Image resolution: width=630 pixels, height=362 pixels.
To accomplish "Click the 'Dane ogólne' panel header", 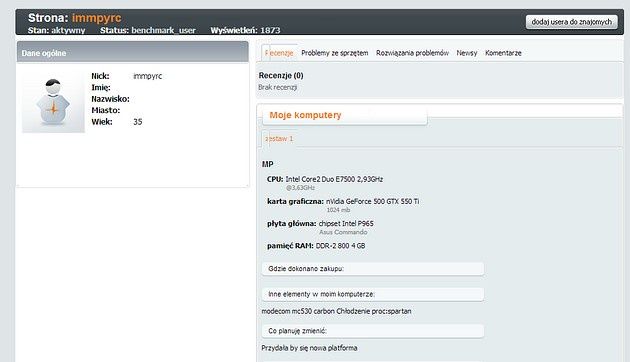I will pos(133,52).
